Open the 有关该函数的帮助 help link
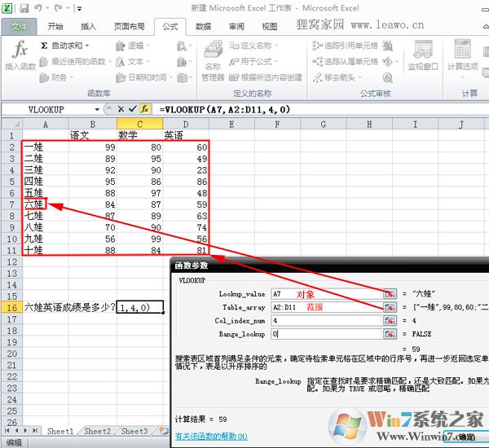This screenshot has width=489, height=448. click(211, 437)
